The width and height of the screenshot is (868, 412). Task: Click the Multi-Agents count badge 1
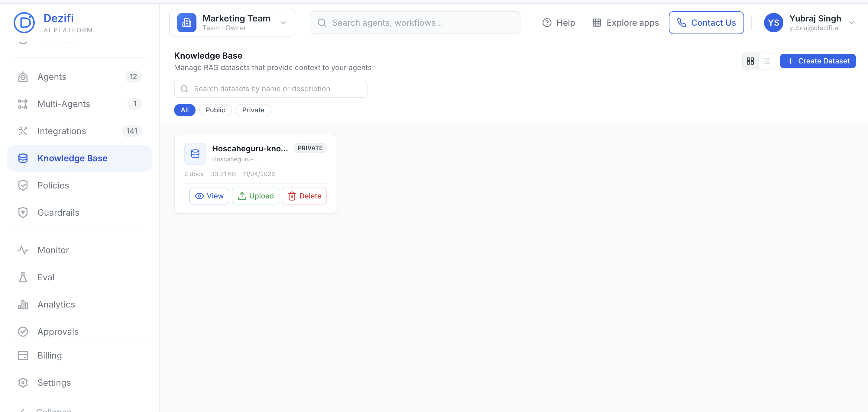(x=135, y=104)
